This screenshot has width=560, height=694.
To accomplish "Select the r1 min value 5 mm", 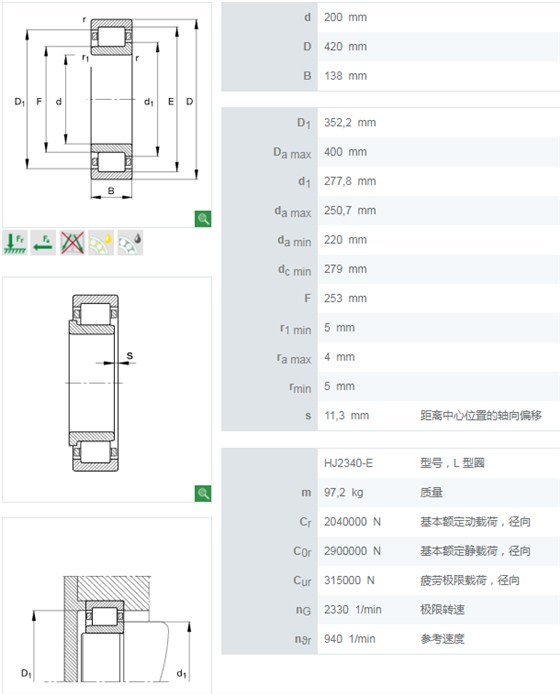I will coord(340,328).
